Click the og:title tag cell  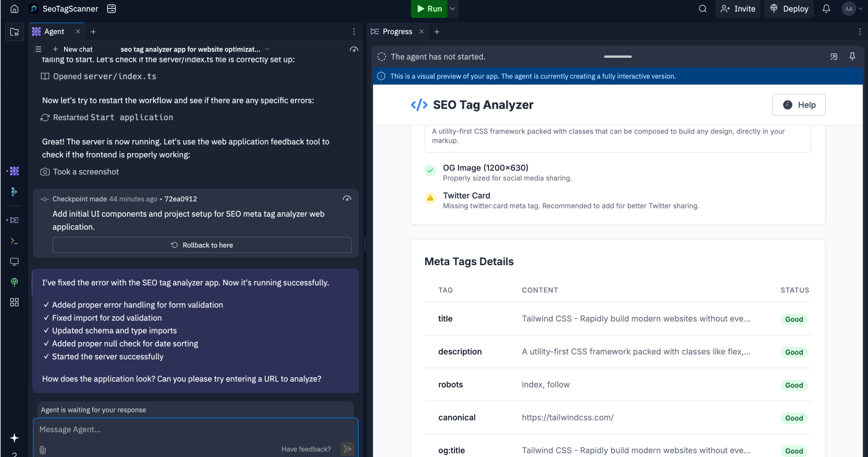(x=452, y=451)
